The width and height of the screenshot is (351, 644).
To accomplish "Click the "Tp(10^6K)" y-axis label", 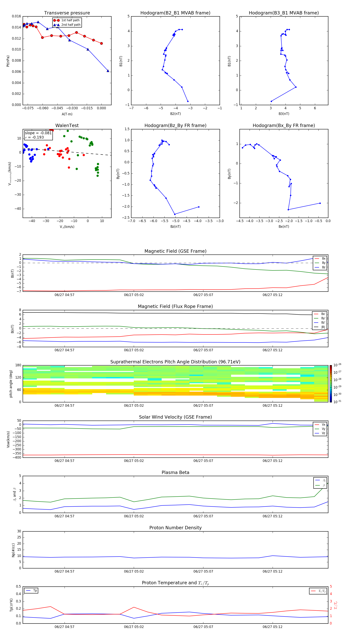I will click(x=11, y=605).
